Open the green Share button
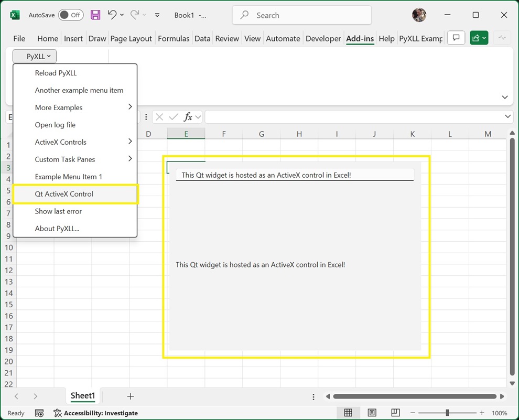Viewport: 519px width, 420px height. (479, 38)
